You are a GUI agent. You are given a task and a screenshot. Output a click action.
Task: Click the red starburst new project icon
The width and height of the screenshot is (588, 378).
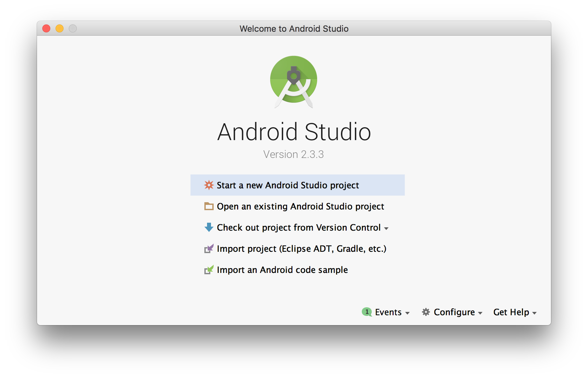click(x=209, y=185)
